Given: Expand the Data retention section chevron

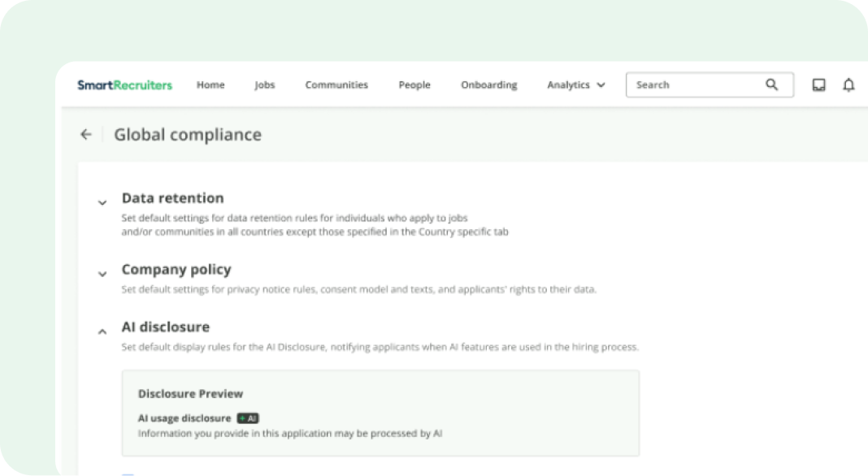Looking at the screenshot, I should (x=102, y=202).
